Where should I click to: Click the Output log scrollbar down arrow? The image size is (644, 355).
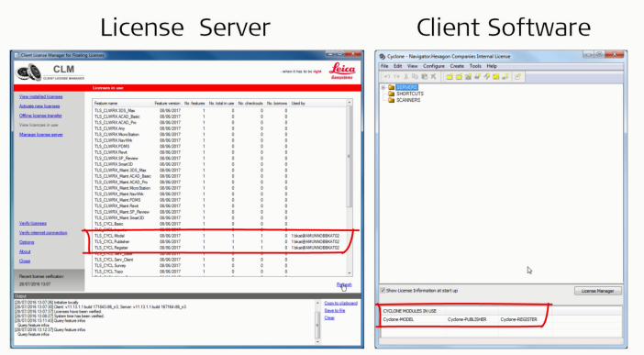click(317, 341)
